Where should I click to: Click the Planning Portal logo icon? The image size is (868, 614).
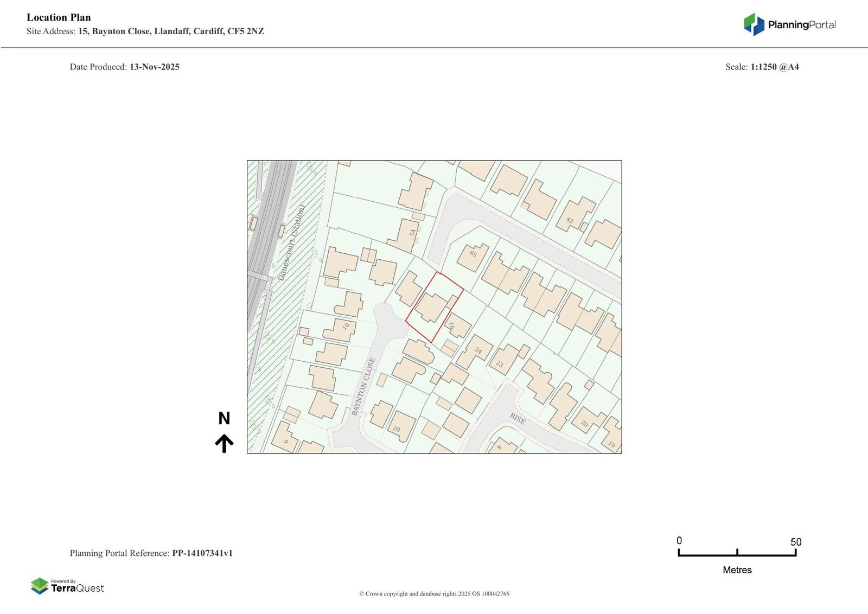[754, 24]
